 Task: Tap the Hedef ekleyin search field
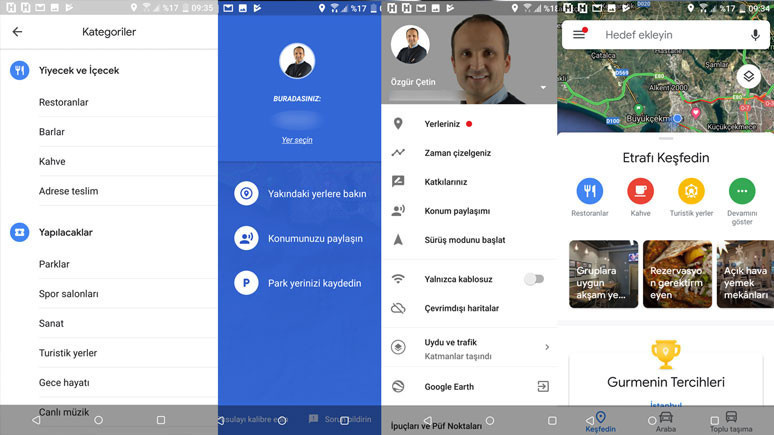(665, 35)
